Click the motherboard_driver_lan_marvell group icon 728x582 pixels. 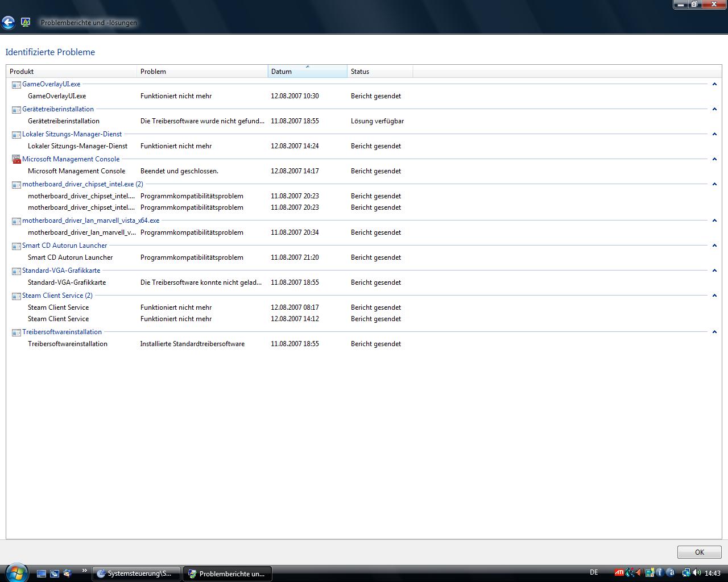[16, 221]
